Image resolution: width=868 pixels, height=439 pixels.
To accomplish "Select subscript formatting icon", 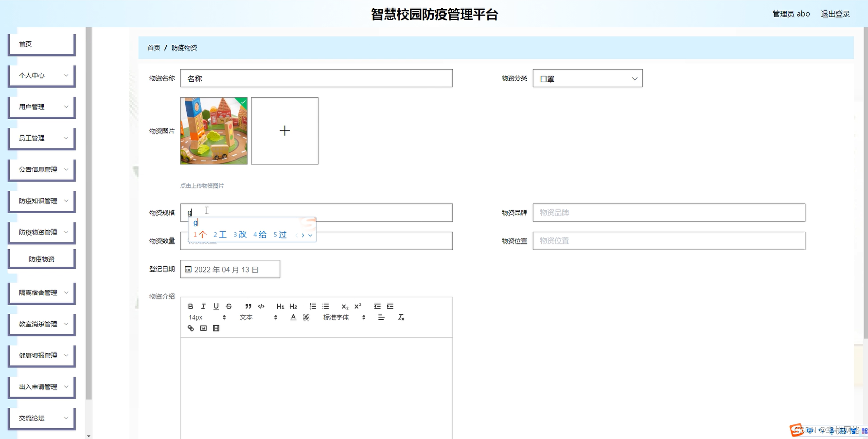I will coord(344,306).
